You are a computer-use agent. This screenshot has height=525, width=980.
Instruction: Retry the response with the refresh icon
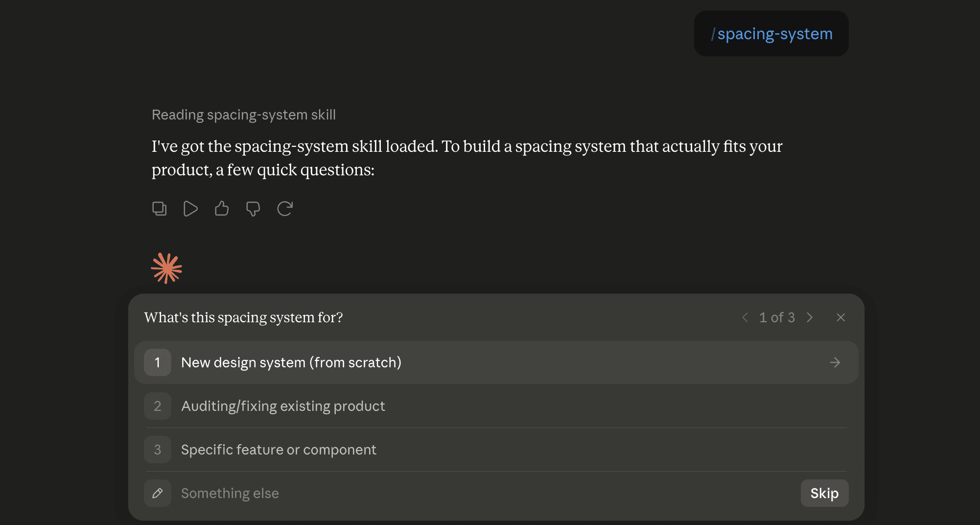point(285,209)
